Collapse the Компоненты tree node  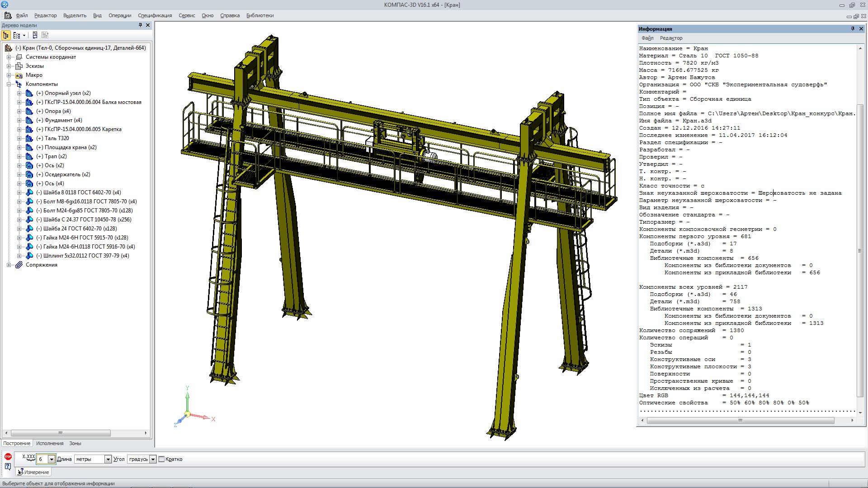tap(9, 84)
